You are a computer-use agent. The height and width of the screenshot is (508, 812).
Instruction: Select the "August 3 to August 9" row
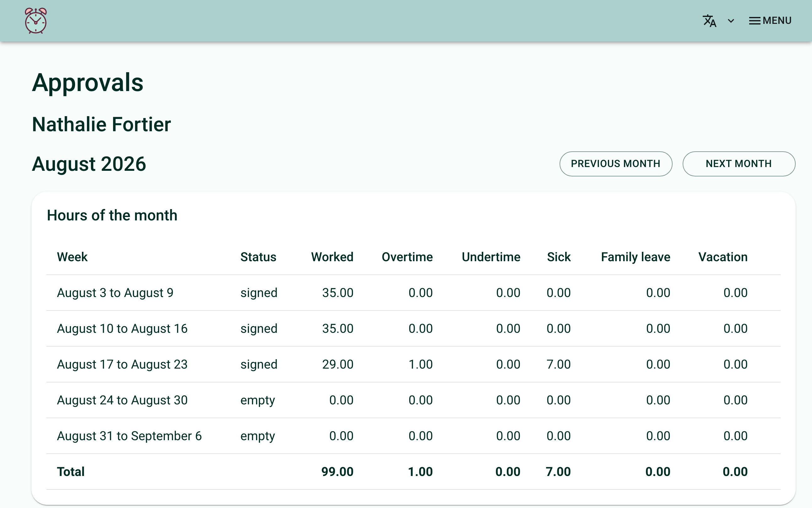[413, 293]
